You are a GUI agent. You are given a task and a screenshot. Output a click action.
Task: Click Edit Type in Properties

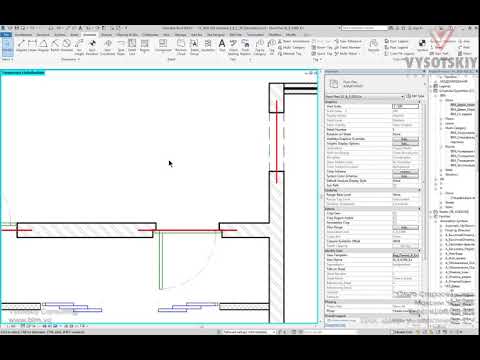(415, 96)
